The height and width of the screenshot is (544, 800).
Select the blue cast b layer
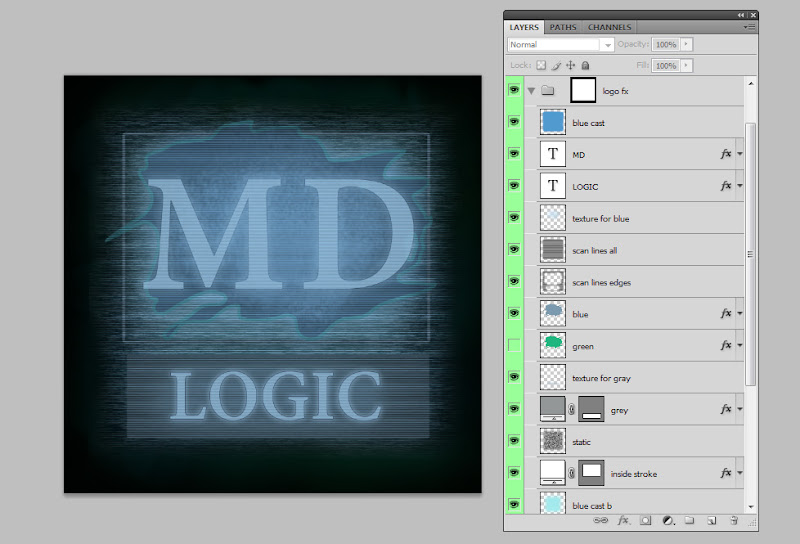(633, 503)
